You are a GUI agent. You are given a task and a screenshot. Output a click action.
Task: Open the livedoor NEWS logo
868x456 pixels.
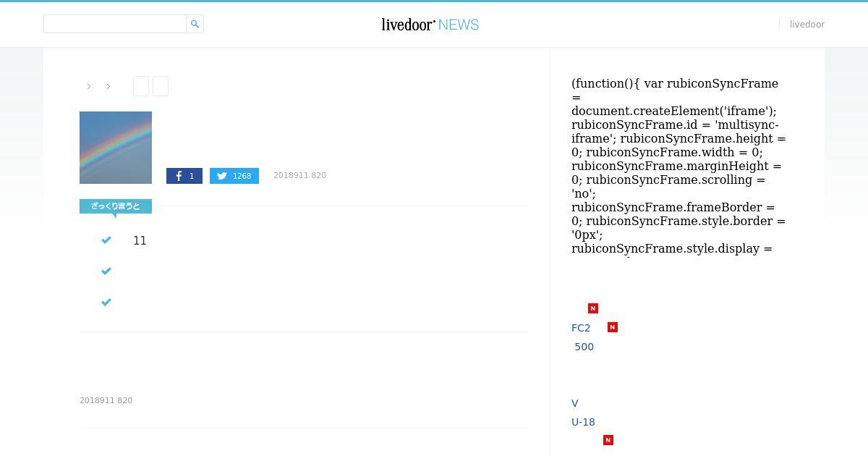(430, 25)
